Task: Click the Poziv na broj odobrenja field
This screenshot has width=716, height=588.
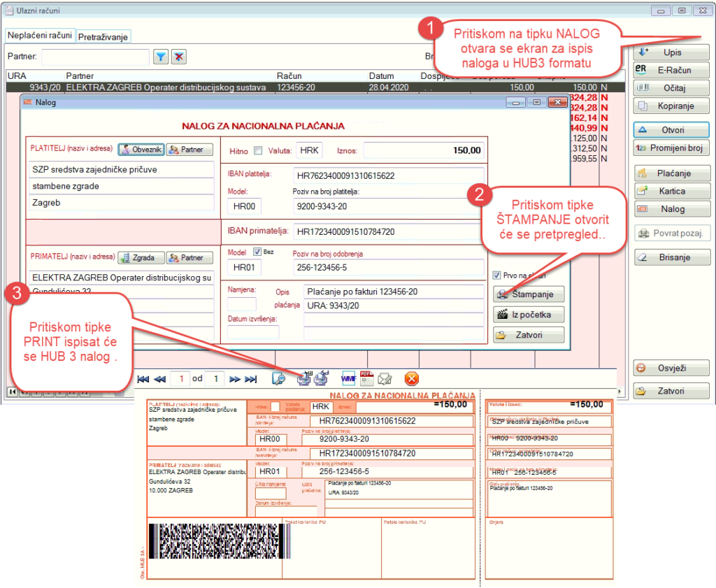Action: [x=388, y=268]
